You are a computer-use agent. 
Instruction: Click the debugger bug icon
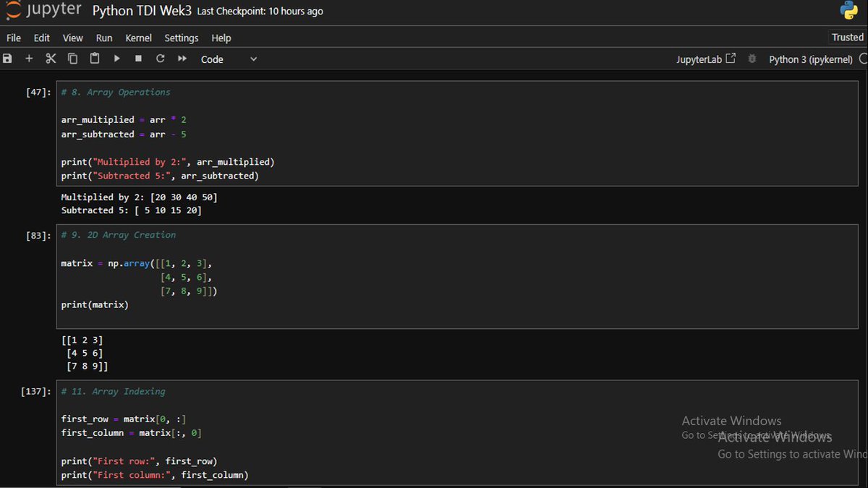[752, 59]
